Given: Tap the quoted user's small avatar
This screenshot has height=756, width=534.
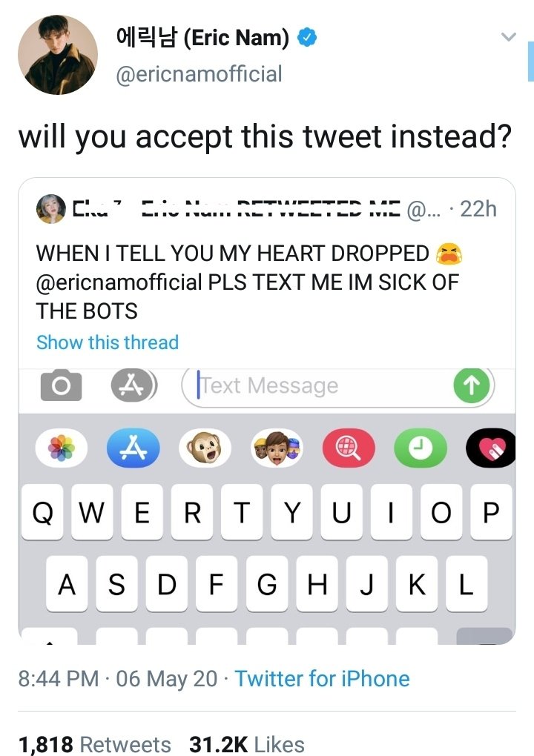Looking at the screenshot, I should pyautogui.click(x=50, y=209).
